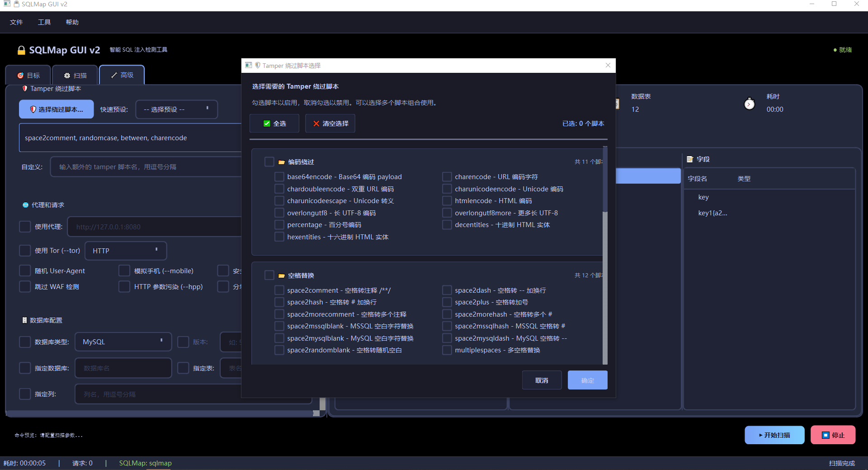868x470 pixels.
Task: Click the folder icon beside 编码绕过 group
Action: tap(281, 161)
